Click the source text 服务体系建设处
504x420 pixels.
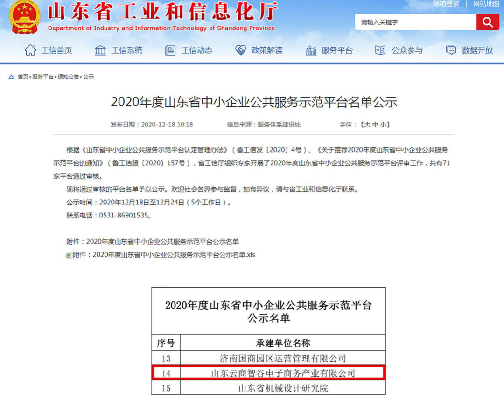tap(279, 125)
